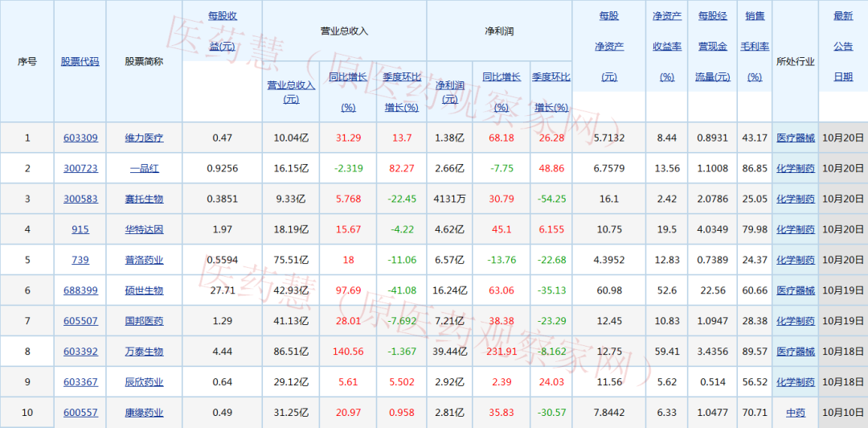The height and width of the screenshot is (428, 868).
Task: Click 医疗器械 industry link for 维力医疗
Action: click(x=796, y=138)
